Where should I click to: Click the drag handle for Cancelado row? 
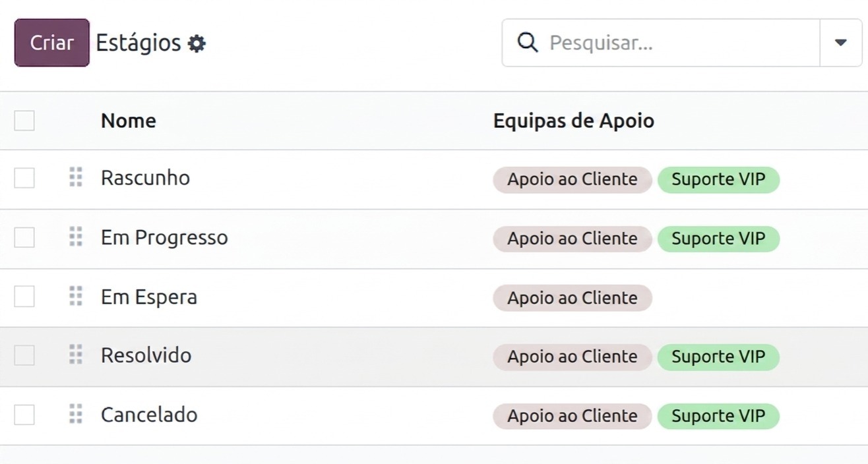[x=76, y=415]
